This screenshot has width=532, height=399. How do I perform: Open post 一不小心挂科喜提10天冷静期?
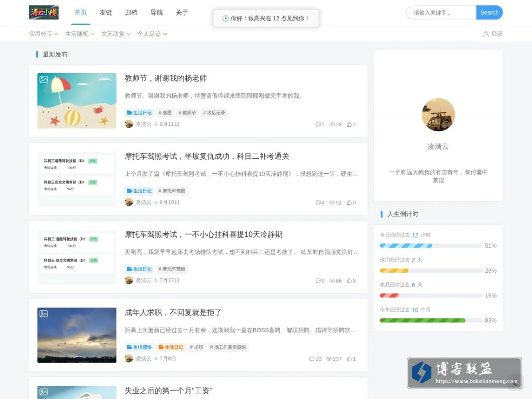(203, 235)
